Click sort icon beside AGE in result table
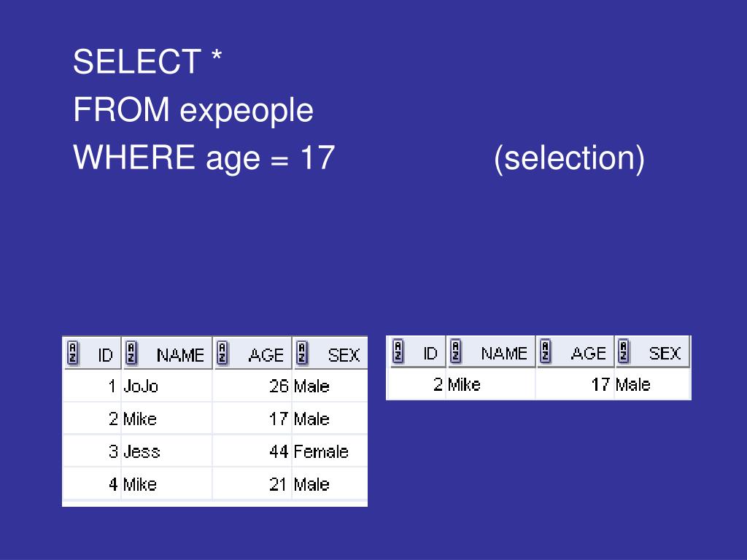 pos(546,351)
